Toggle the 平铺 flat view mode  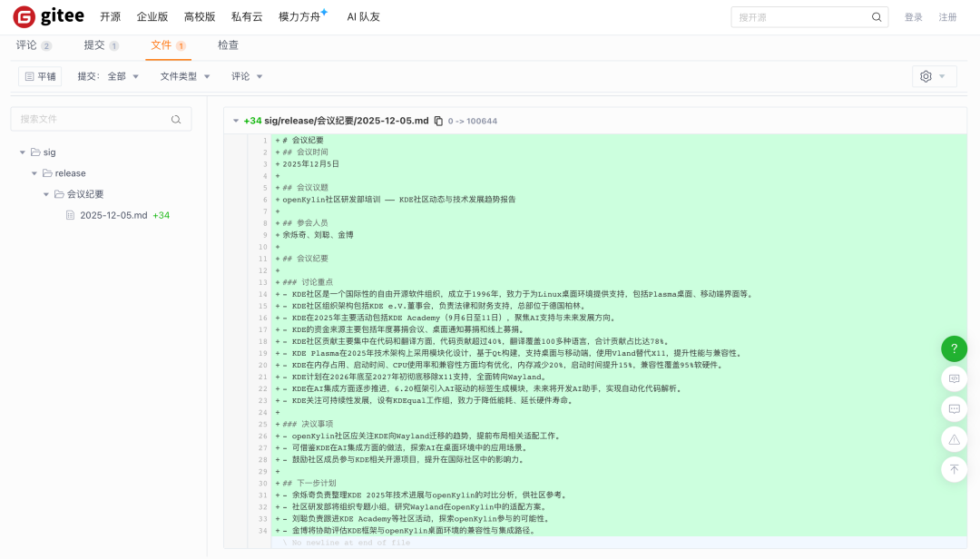pyautogui.click(x=39, y=76)
